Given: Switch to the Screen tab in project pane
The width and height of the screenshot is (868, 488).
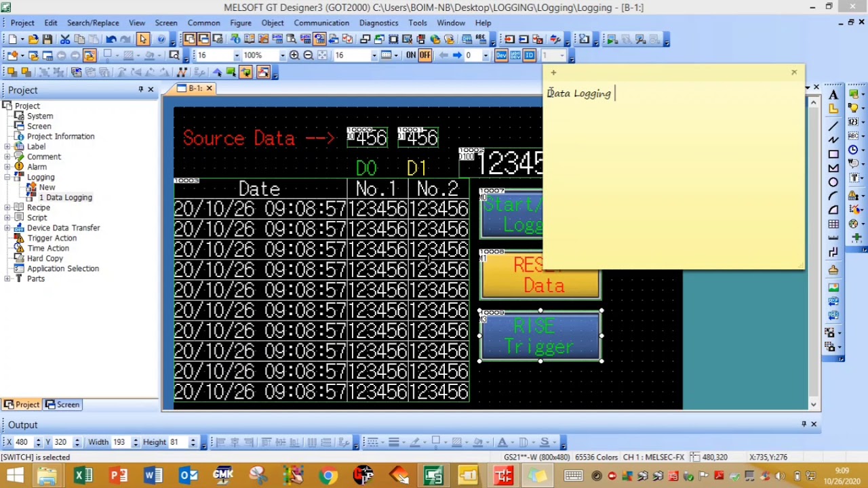Looking at the screenshot, I should 62,405.
